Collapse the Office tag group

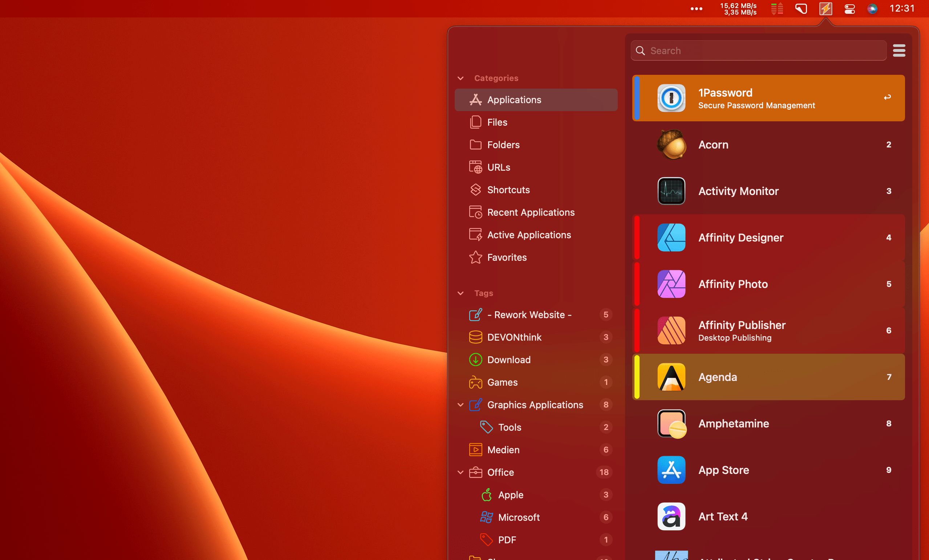pos(461,472)
